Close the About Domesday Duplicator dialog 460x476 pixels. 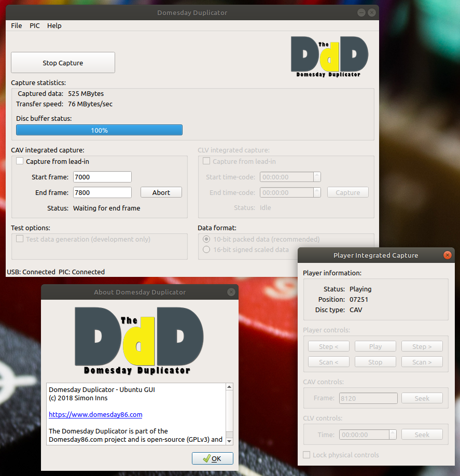231,292
